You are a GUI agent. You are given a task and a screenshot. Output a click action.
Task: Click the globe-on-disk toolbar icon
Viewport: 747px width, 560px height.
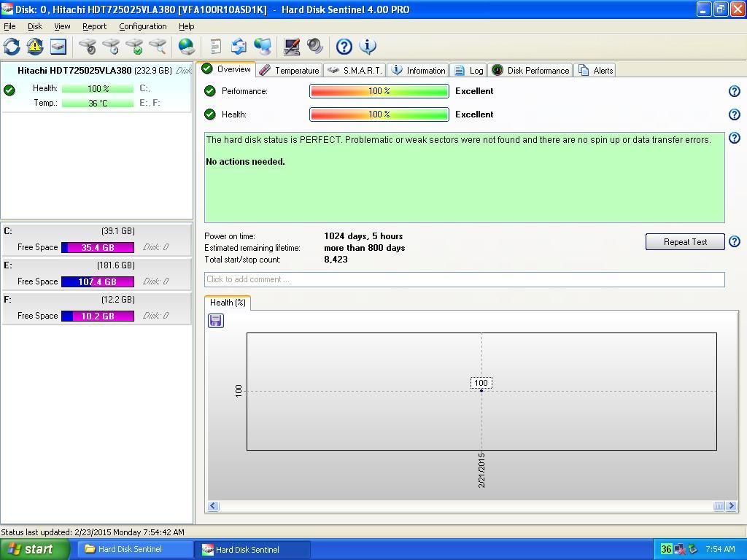(x=187, y=47)
